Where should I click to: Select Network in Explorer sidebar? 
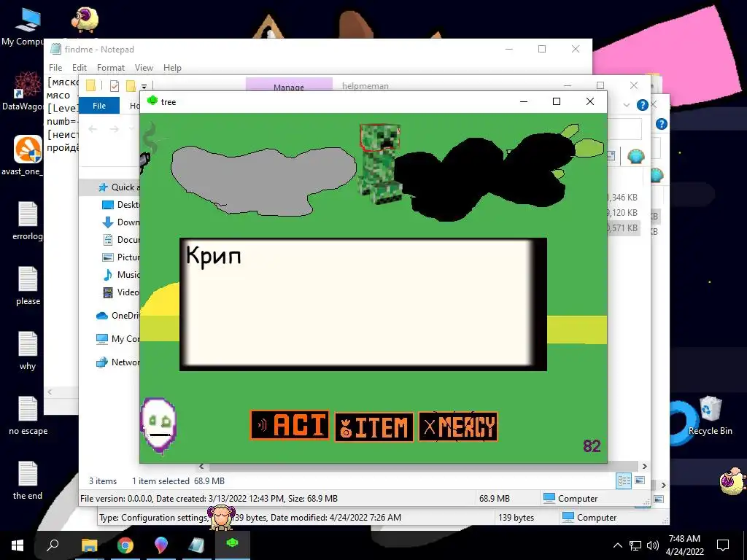pos(117,362)
